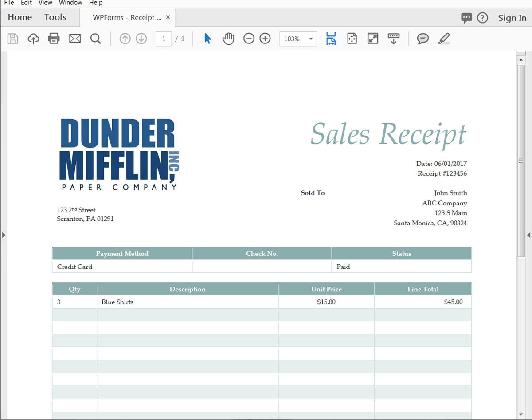Zoom out with minus button
Viewport: 532px width, 420px height.
249,39
